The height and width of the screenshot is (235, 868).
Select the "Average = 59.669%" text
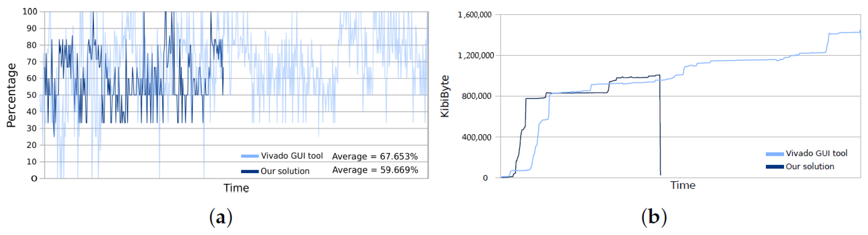pos(375,170)
